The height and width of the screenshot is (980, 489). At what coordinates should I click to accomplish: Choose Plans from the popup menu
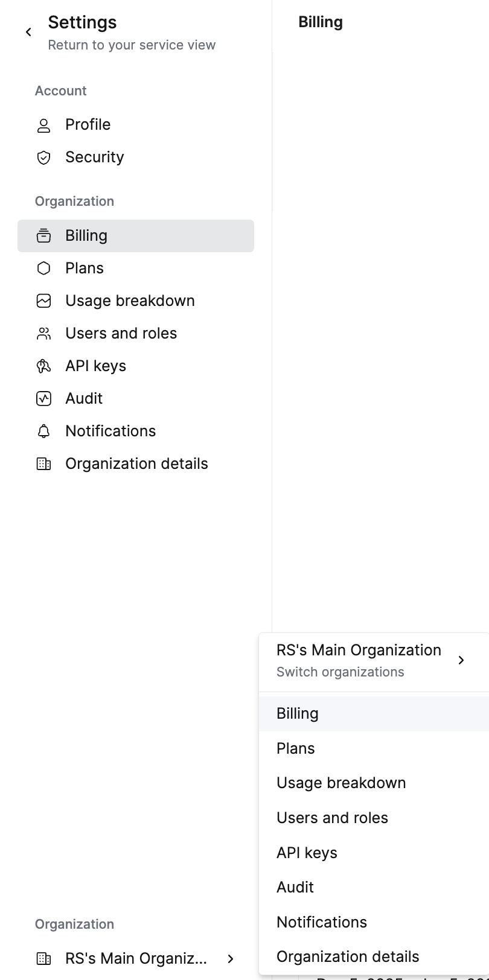tap(296, 749)
